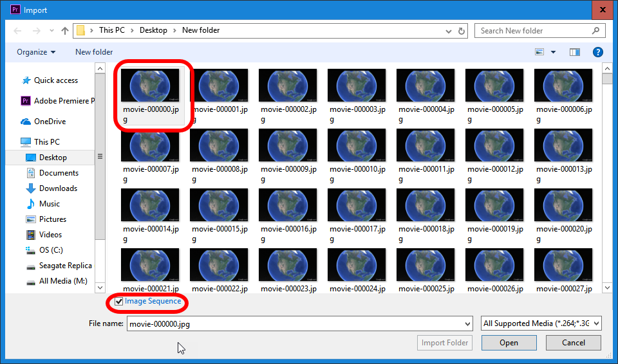Viewport: 618px width, 364px height.
Task: Open the Pictures folder in sidebar
Action: (46, 219)
